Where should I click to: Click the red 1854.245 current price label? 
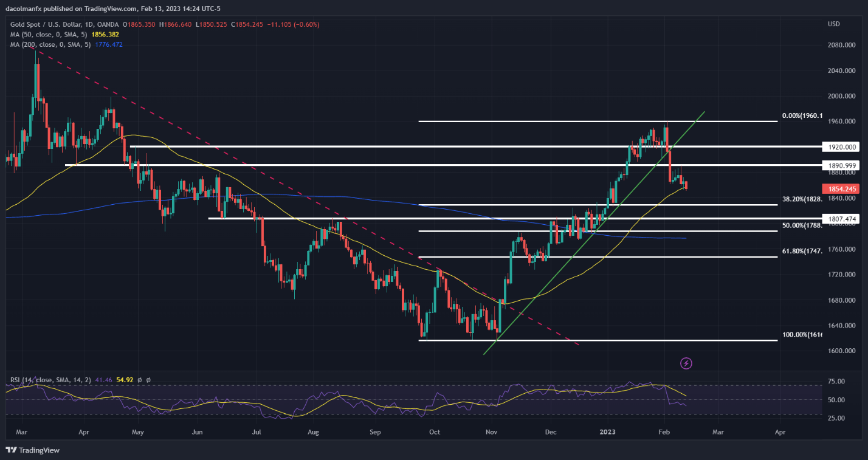(839, 189)
